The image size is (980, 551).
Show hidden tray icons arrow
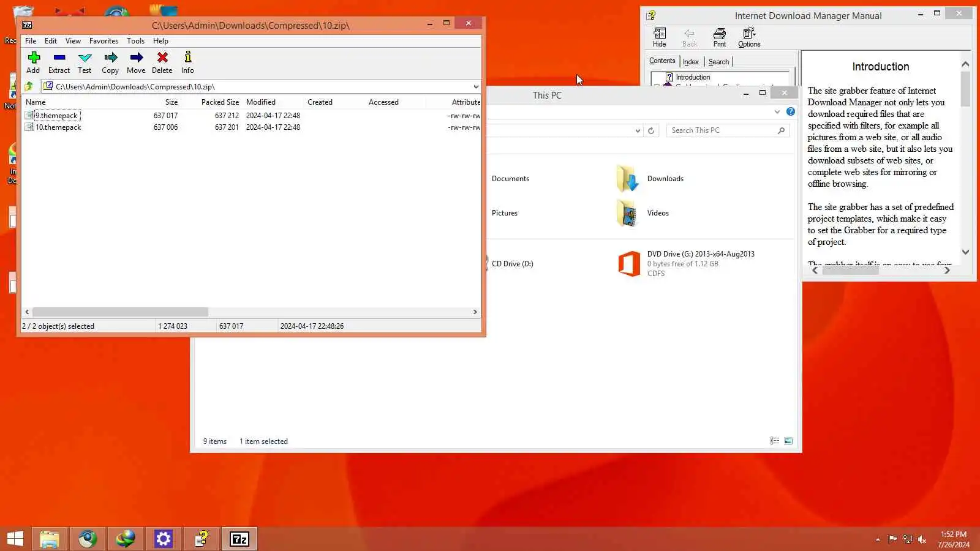click(x=878, y=539)
